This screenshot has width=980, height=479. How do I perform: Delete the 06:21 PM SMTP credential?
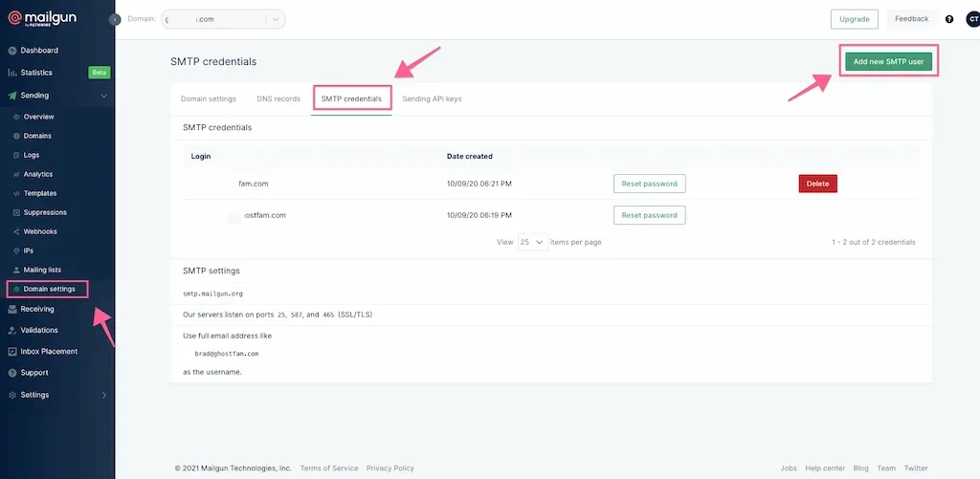817,184
